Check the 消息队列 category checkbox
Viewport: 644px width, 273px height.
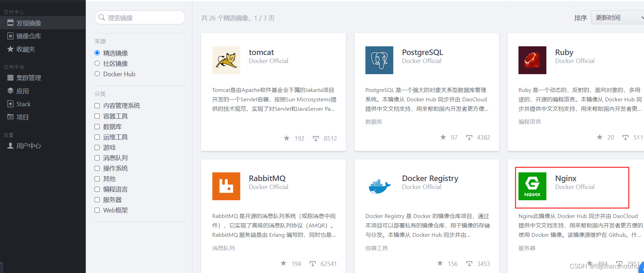[97, 158]
